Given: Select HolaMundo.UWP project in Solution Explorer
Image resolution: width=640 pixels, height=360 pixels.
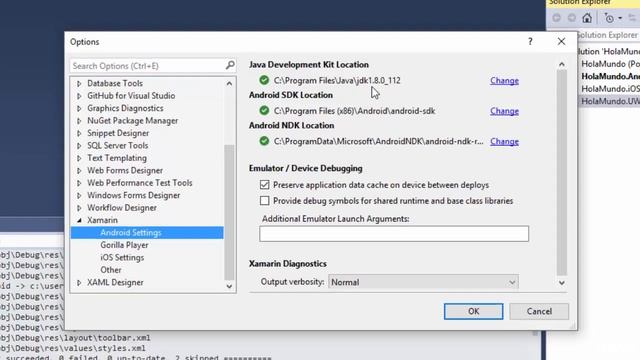Looking at the screenshot, I should [x=610, y=101].
